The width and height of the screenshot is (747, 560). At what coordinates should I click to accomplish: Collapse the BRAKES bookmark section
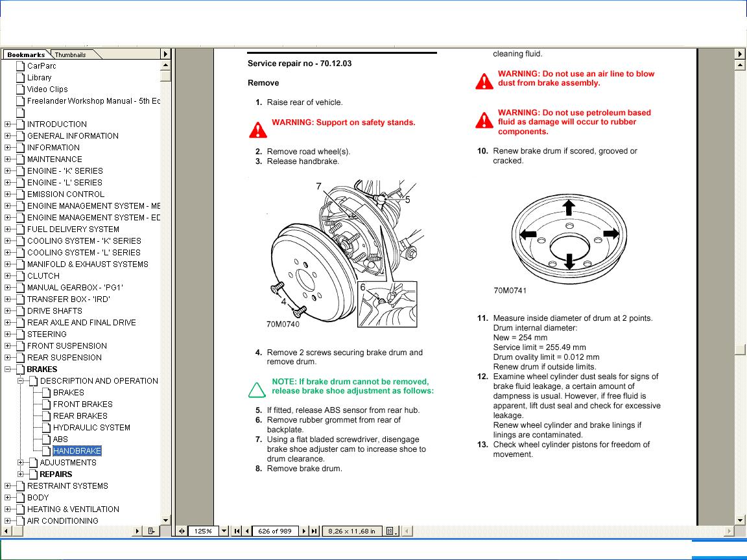(8, 369)
